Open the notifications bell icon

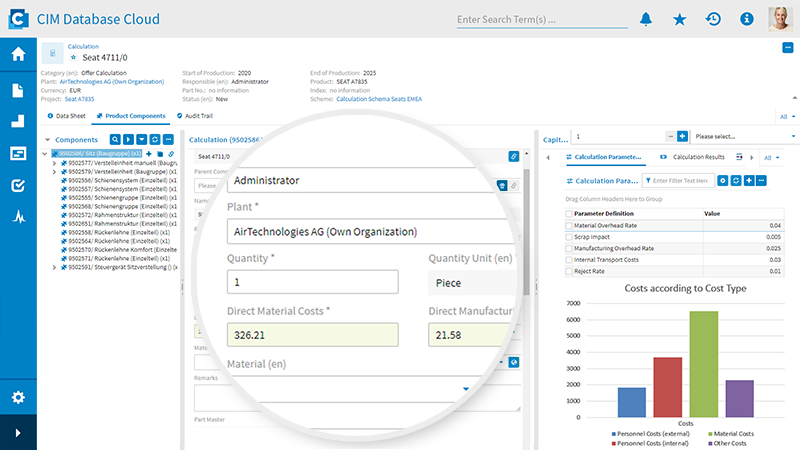[646, 19]
